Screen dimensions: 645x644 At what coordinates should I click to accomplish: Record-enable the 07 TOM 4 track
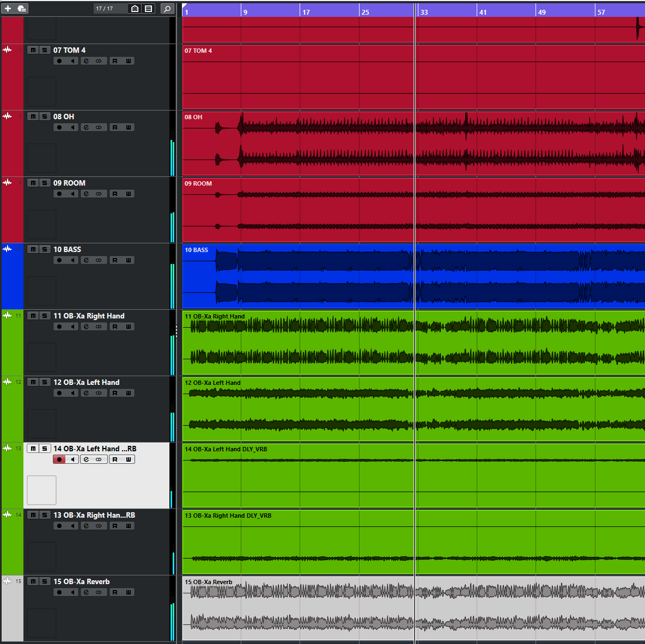(x=59, y=61)
